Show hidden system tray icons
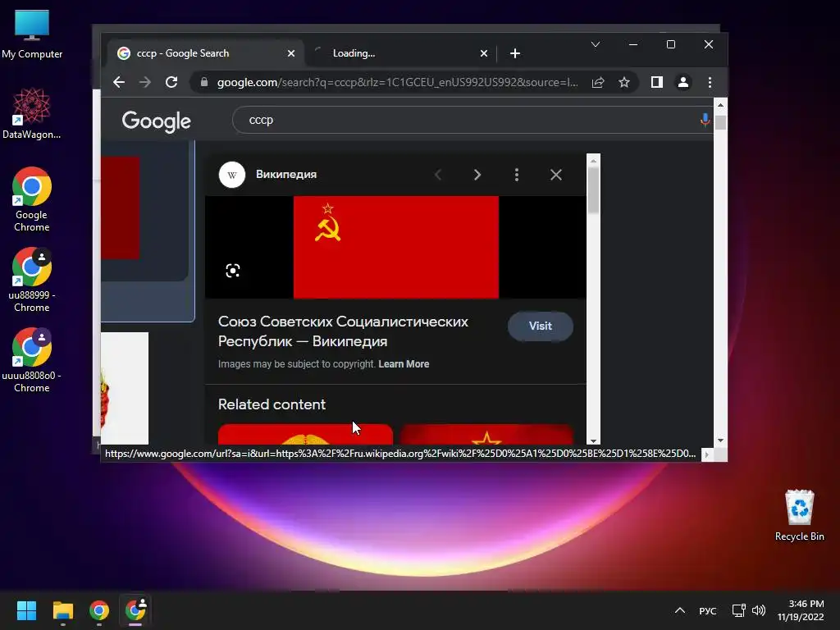This screenshot has width=840, height=630. tap(680, 610)
